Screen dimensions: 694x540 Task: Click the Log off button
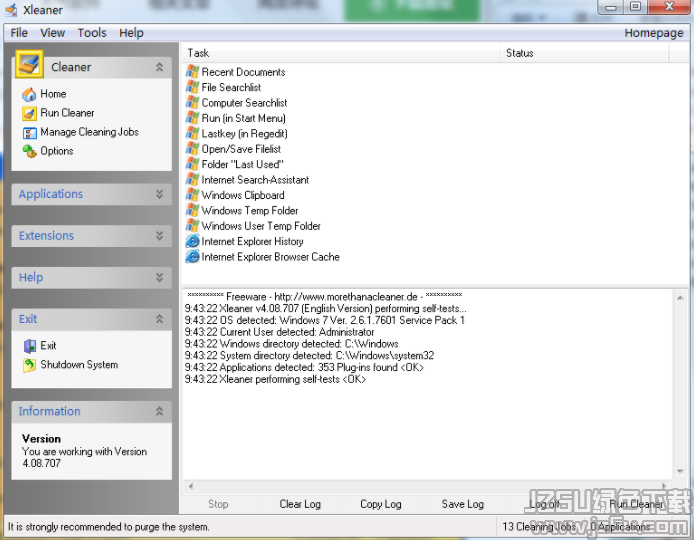pyautogui.click(x=544, y=504)
